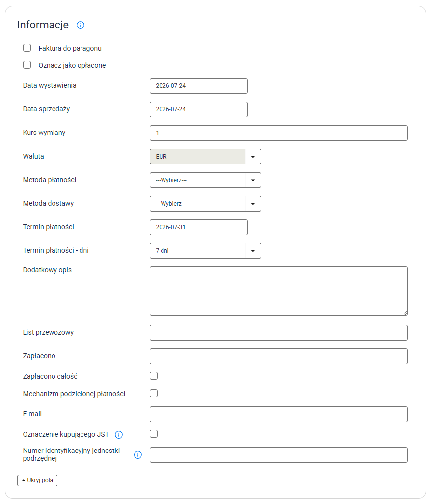Open the Metoda dostawy selector
The height and width of the screenshot is (504, 432).
(205, 204)
